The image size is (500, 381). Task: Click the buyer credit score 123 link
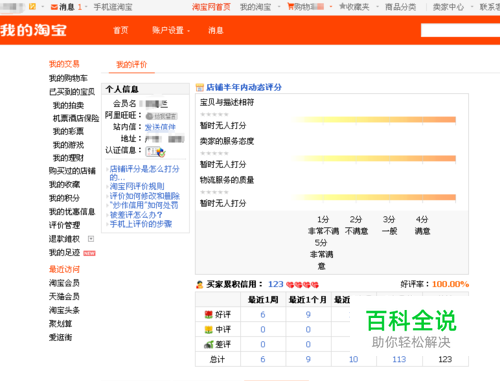pyautogui.click(x=276, y=284)
